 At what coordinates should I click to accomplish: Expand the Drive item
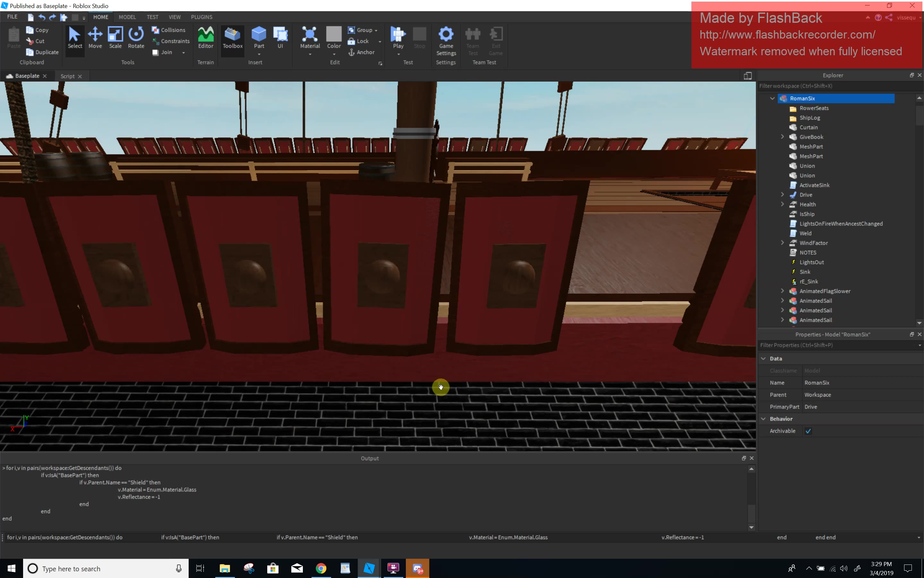tap(782, 195)
